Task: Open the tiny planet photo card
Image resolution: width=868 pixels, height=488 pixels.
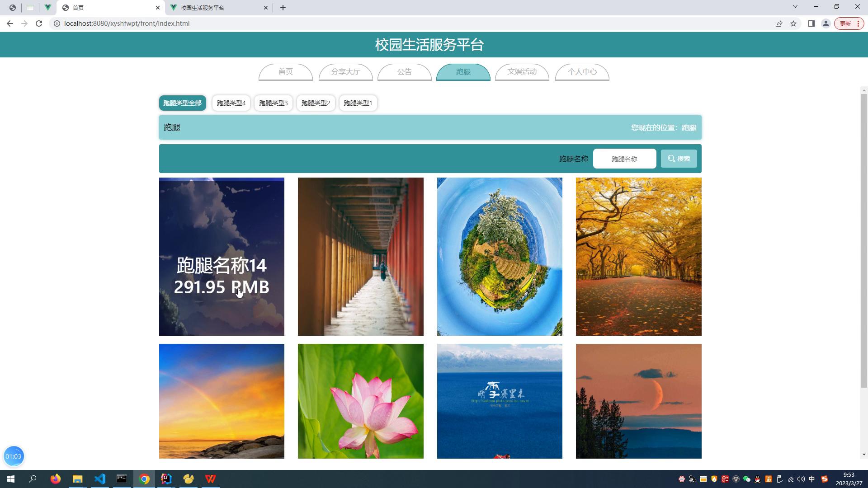Action: point(500,257)
